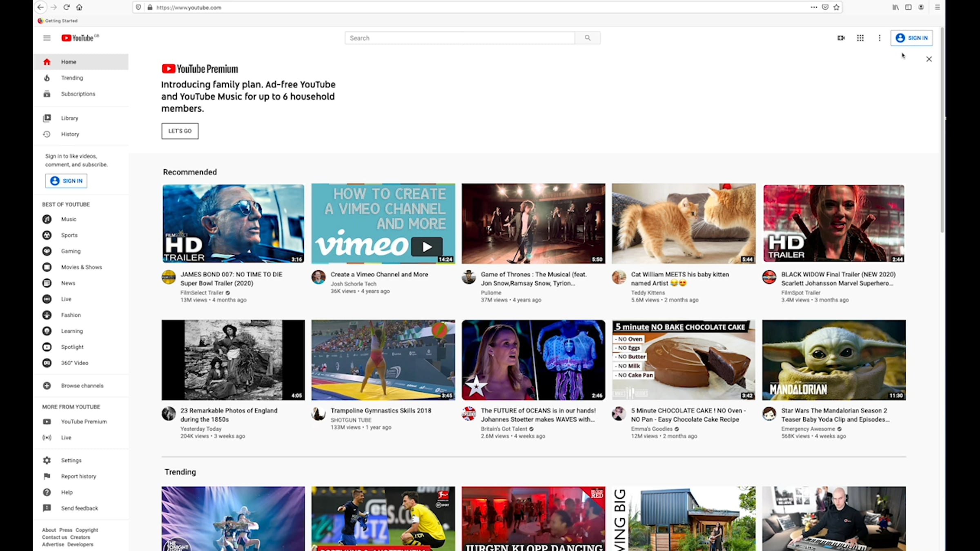Image resolution: width=980 pixels, height=551 pixels.
Task: Click the About footer link
Action: [49, 530]
